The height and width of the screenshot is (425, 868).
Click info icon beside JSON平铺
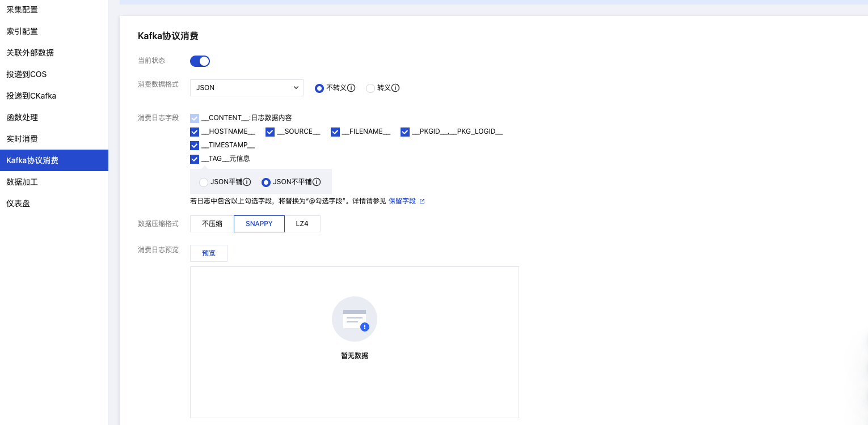(x=247, y=182)
